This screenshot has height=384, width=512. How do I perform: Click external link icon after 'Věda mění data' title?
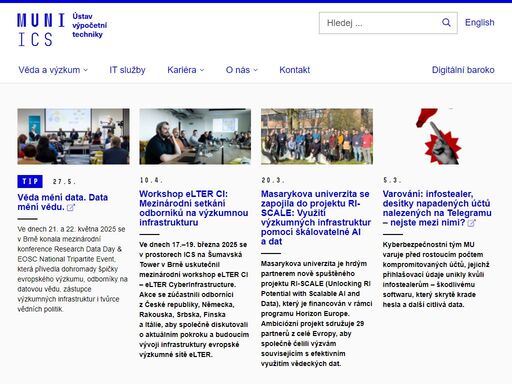(x=71, y=207)
